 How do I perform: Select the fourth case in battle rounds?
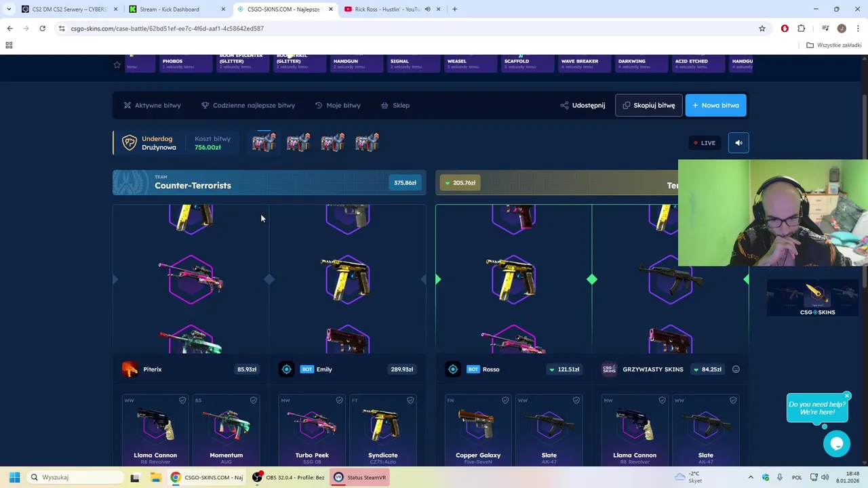click(x=367, y=142)
